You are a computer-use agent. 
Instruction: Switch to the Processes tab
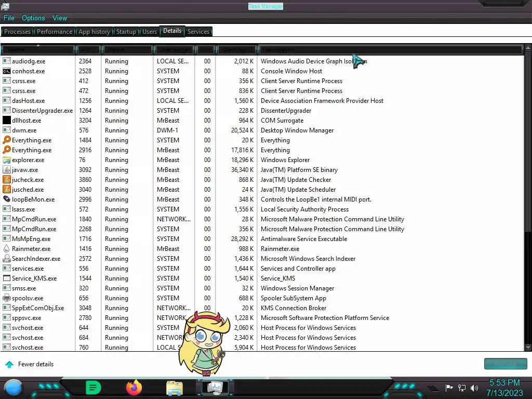click(17, 32)
